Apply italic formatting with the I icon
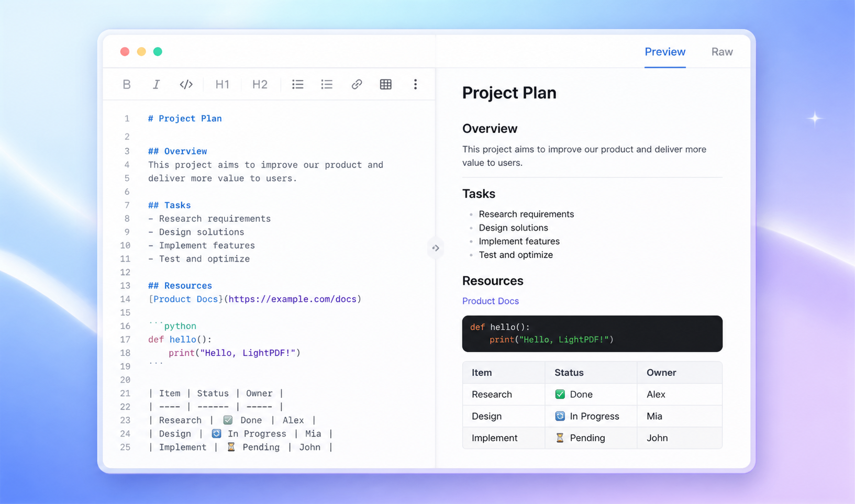Screen dimensions: 855x504 (x=156, y=84)
